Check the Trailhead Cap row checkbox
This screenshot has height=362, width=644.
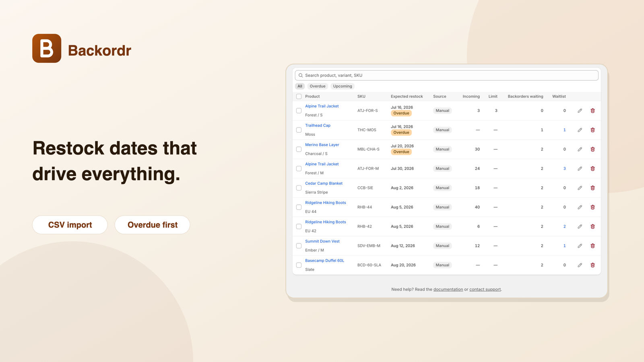click(x=299, y=130)
